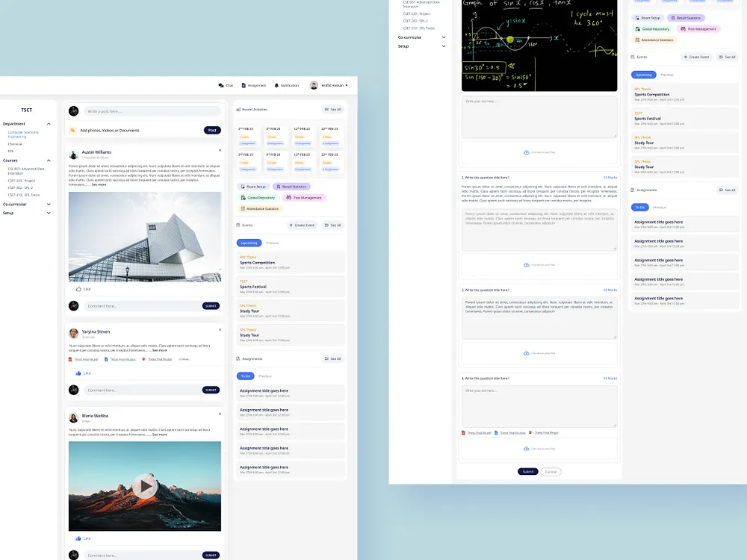Open CSET-302 : SPL-2 course in feed sidebar
This screenshot has width=747, height=560.
20,187
